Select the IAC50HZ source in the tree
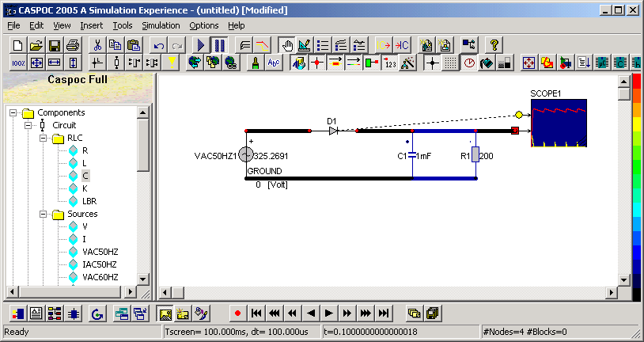This screenshot has width=644, height=342. pyautogui.click(x=100, y=264)
